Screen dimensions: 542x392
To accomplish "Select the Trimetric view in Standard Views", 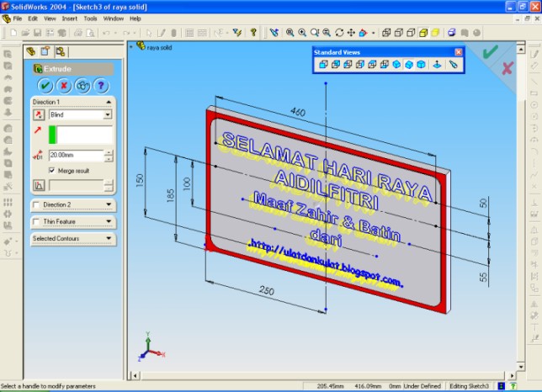I will [x=408, y=64].
